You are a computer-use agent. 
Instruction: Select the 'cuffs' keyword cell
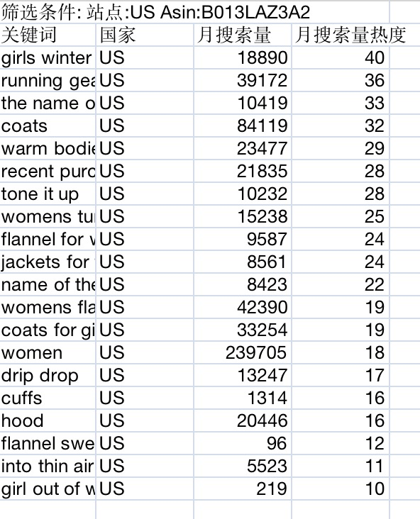tap(48, 398)
